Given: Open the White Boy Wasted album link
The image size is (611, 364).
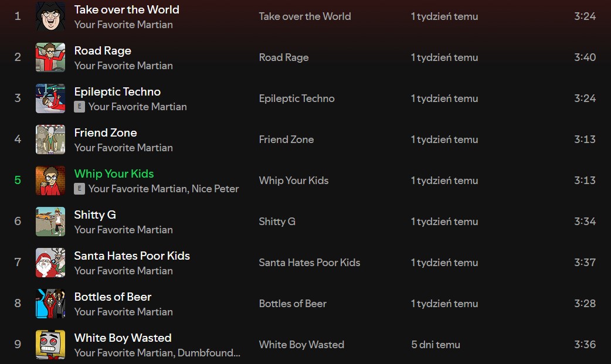Looking at the screenshot, I should pos(301,345).
